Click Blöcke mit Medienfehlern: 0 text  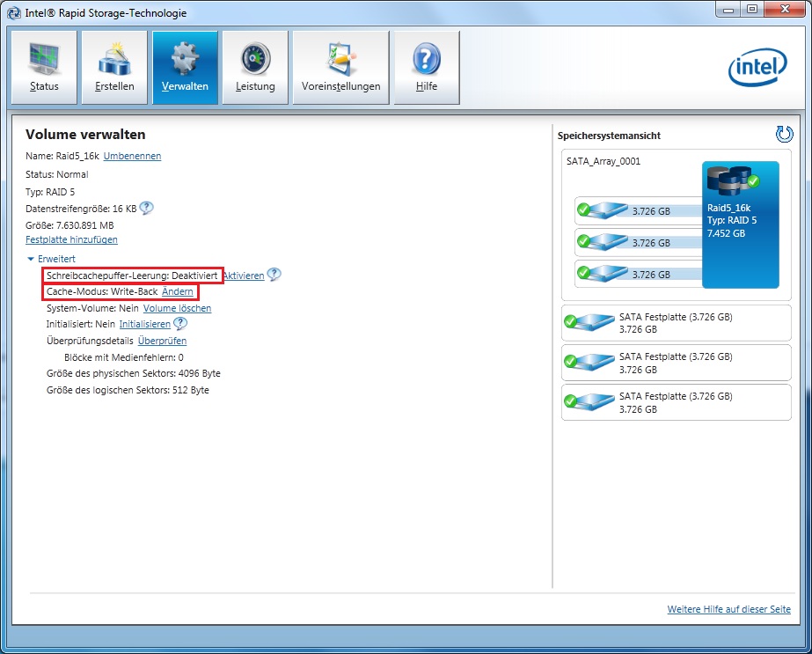[x=124, y=357]
